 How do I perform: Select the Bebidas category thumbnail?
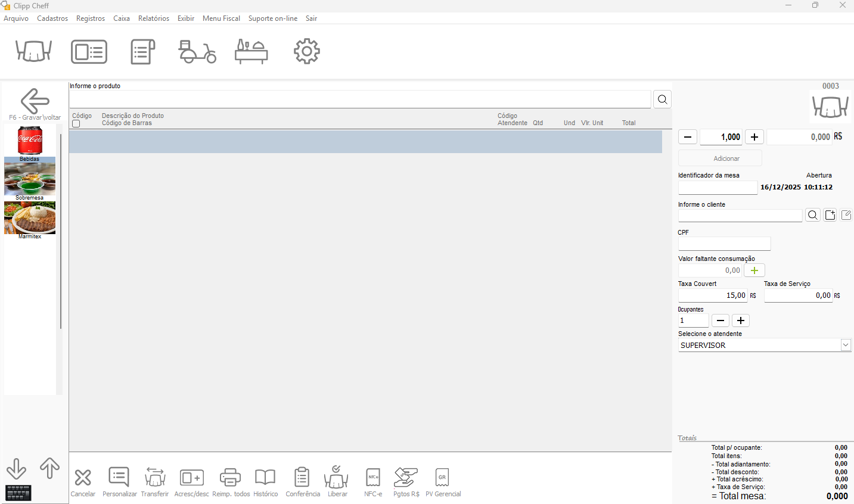[30, 141]
